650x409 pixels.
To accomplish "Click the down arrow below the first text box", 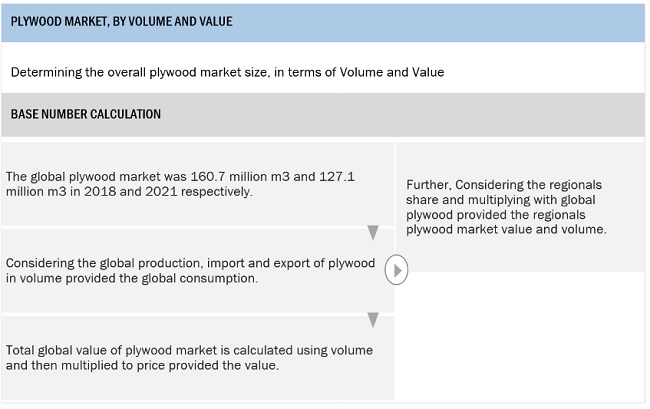I will click(x=373, y=233).
